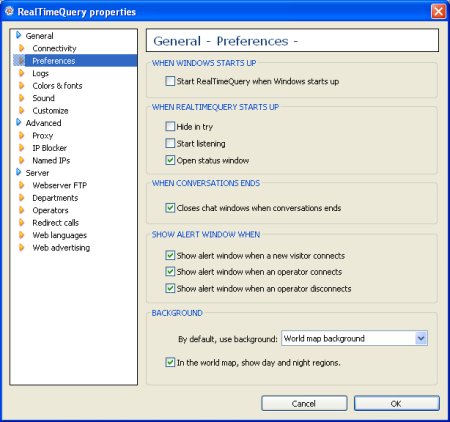Click the orange arrow icon next to Logs
This screenshot has width=450, height=422.
[x=21, y=73]
